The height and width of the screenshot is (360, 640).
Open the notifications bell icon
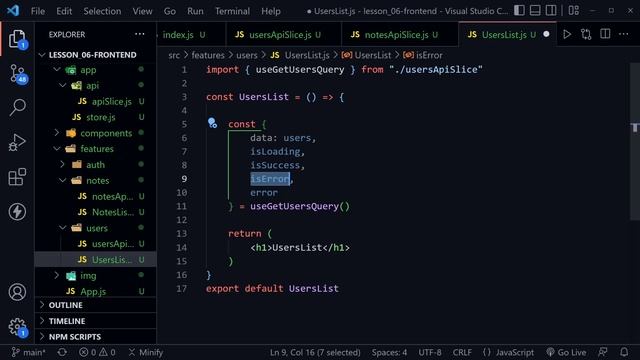pos(624,352)
